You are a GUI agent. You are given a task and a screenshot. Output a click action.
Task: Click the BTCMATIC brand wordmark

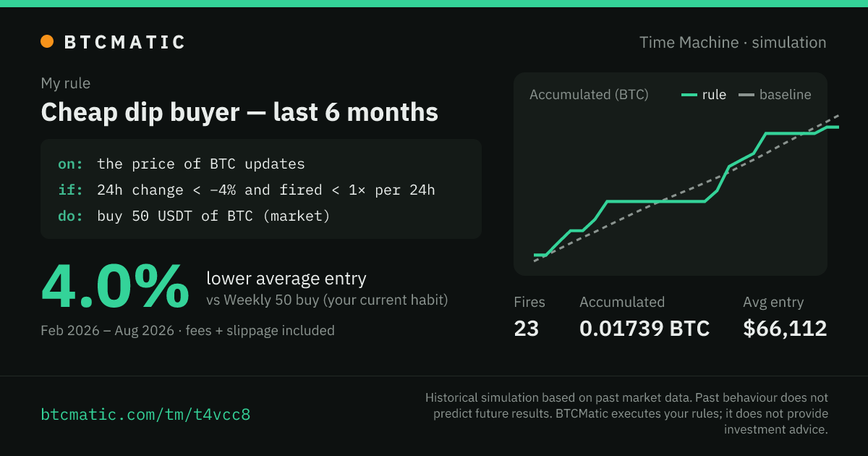[124, 42]
